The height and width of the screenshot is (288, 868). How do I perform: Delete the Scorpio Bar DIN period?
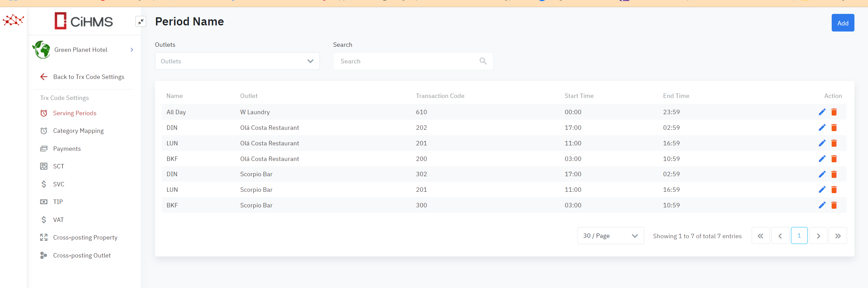(x=834, y=174)
